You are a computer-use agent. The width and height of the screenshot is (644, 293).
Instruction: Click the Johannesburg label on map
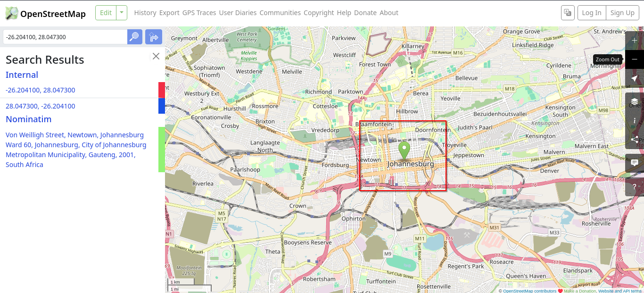[x=411, y=164]
